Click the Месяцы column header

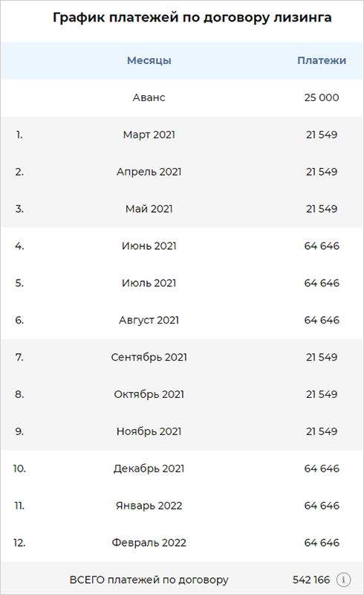[149, 60]
